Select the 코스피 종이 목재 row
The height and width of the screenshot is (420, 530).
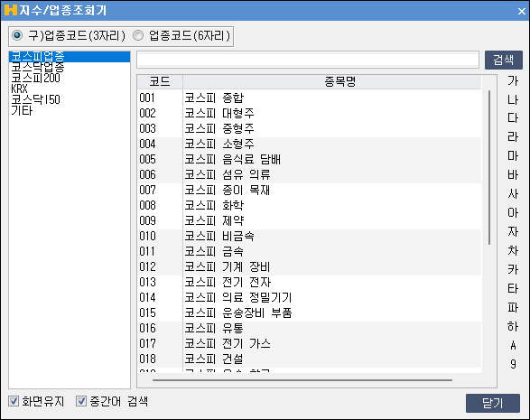pos(310,190)
